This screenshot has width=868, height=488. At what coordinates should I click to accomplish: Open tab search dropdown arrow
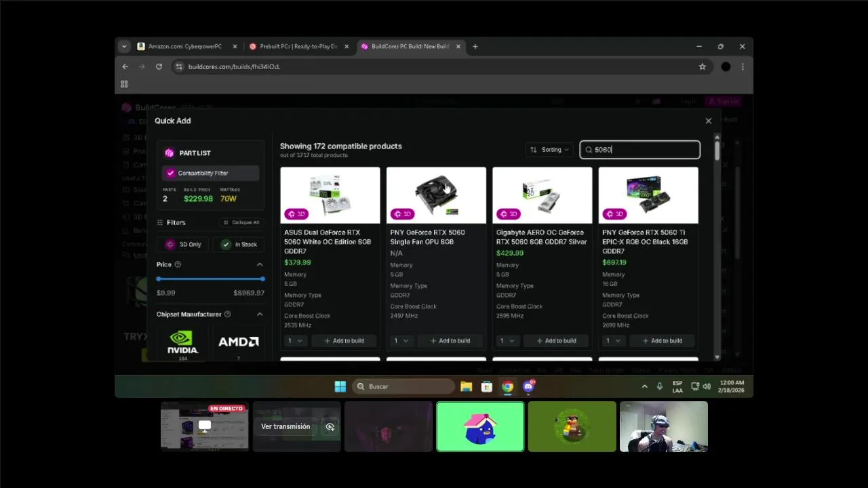[x=123, y=46]
